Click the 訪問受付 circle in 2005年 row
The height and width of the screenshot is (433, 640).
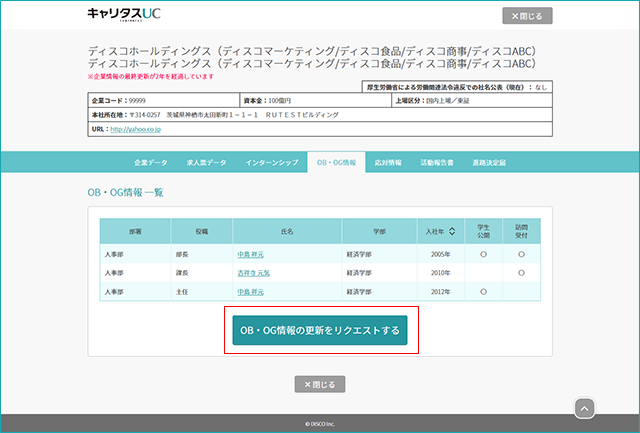[x=522, y=254]
